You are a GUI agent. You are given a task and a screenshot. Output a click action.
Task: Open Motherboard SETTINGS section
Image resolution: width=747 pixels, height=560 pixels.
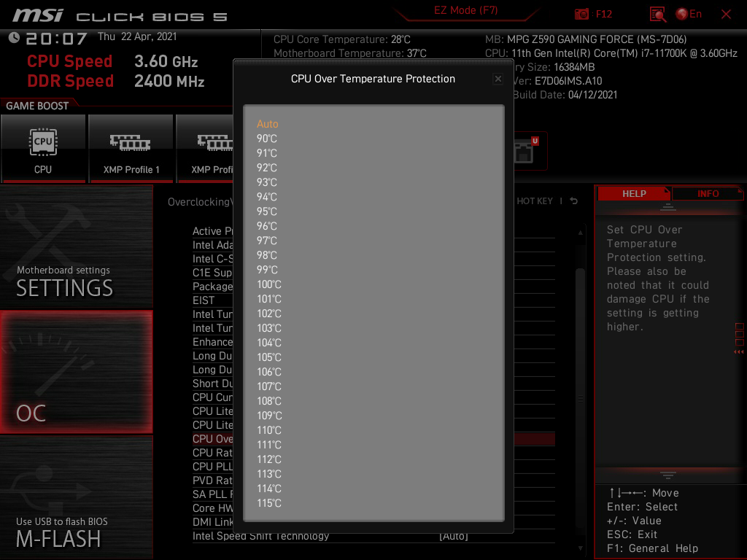click(76, 246)
